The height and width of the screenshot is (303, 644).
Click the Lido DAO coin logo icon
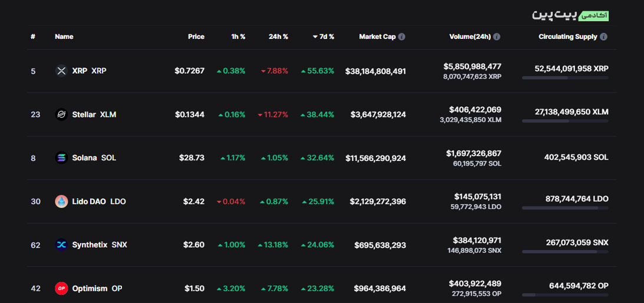(61, 202)
